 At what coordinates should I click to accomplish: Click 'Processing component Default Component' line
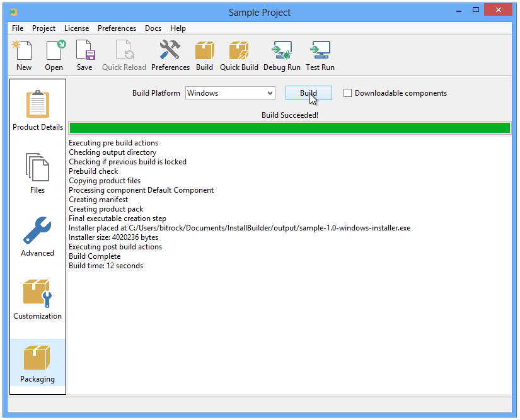pyautogui.click(x=141, y=190)
